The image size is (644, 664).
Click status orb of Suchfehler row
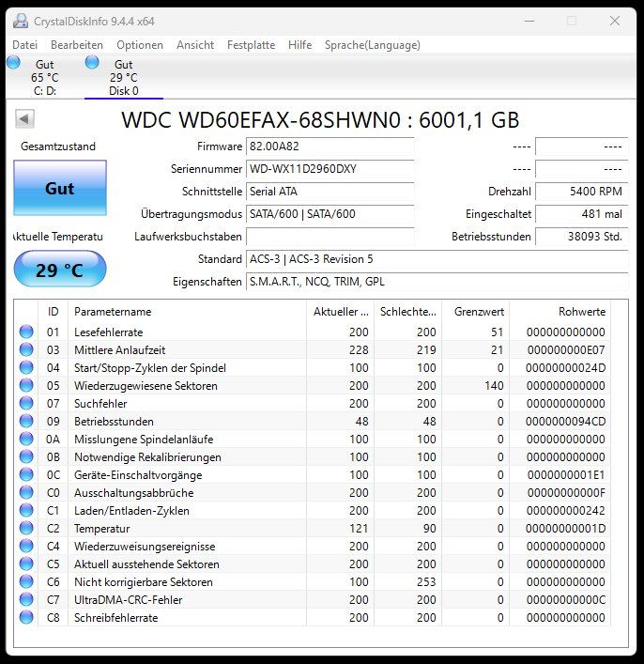(26, 403)
